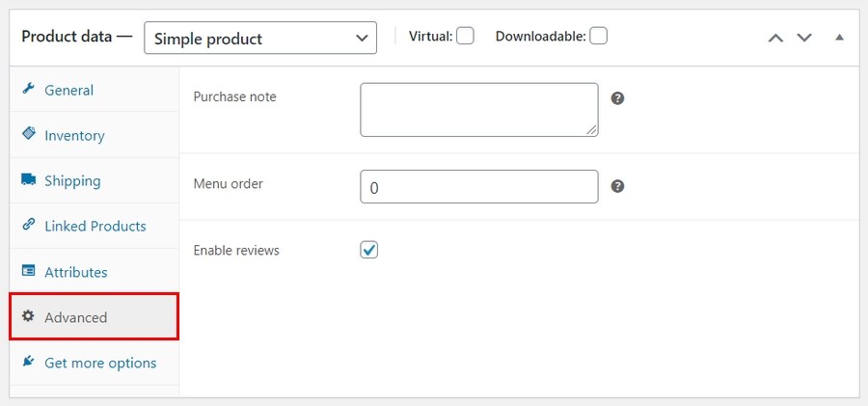This screenshot has height=406, width=868.
Task: Show help tooltip for Menu order
Action: (x=618, y=186)
